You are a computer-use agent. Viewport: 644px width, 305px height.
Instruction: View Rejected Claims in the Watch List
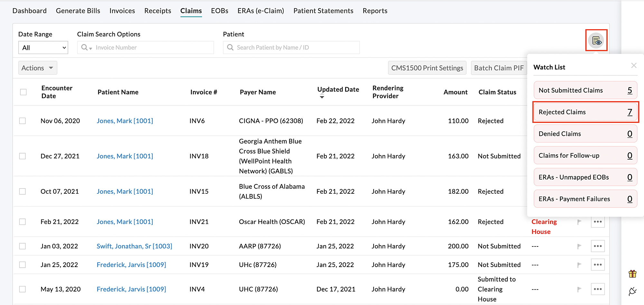[585, 112]
